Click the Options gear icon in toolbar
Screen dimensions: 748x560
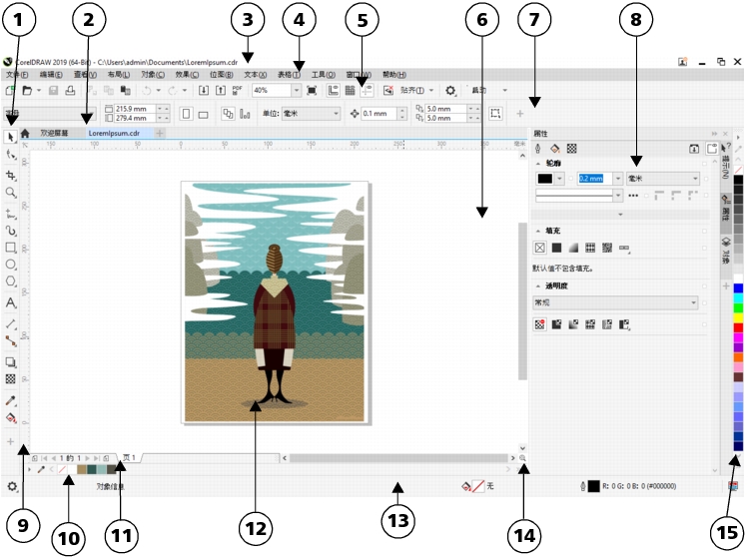[x=450, y=90]
